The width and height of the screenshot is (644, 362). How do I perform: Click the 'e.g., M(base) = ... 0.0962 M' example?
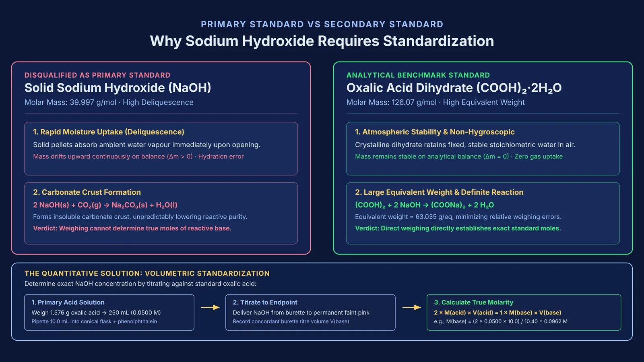[x=501, y=321]
